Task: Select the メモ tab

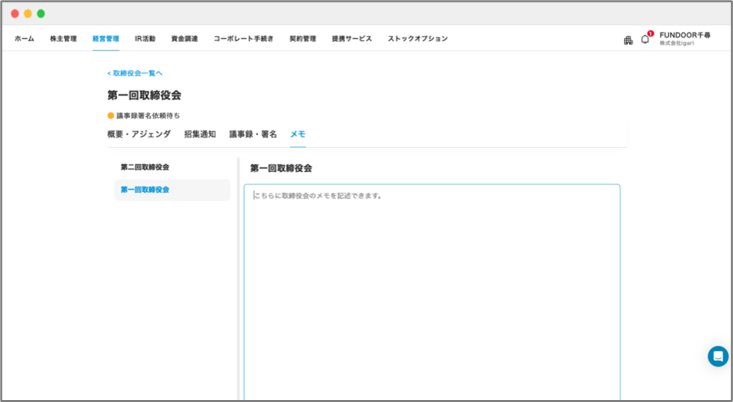Action: tap(297, 134)
